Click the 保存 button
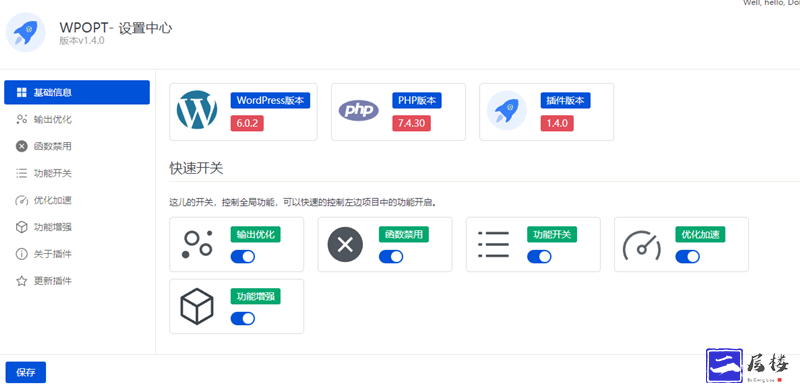This screenshot has width=800, height=387. (26, 372)
